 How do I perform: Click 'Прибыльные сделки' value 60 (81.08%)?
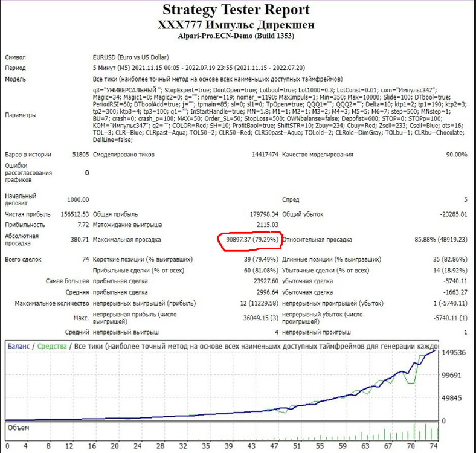point(261,270)
